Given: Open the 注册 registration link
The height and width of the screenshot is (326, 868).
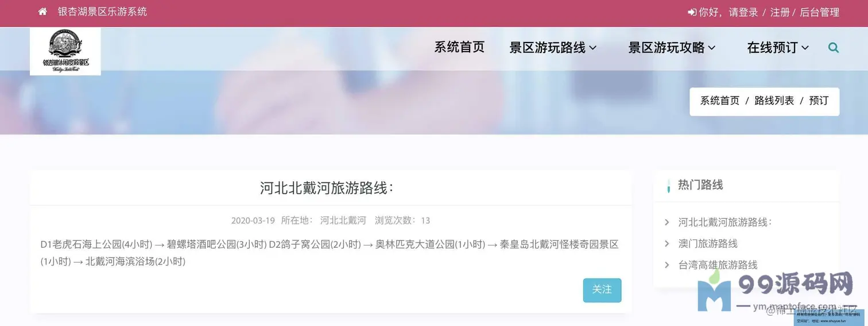Looking at the screenshot, I should [x=780, y=12].
